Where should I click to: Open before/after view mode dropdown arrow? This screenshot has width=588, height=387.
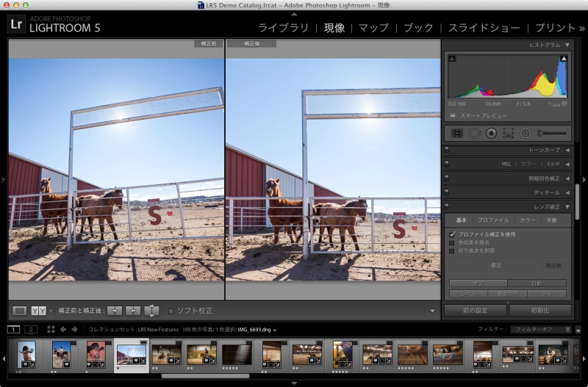click(51, 311)
